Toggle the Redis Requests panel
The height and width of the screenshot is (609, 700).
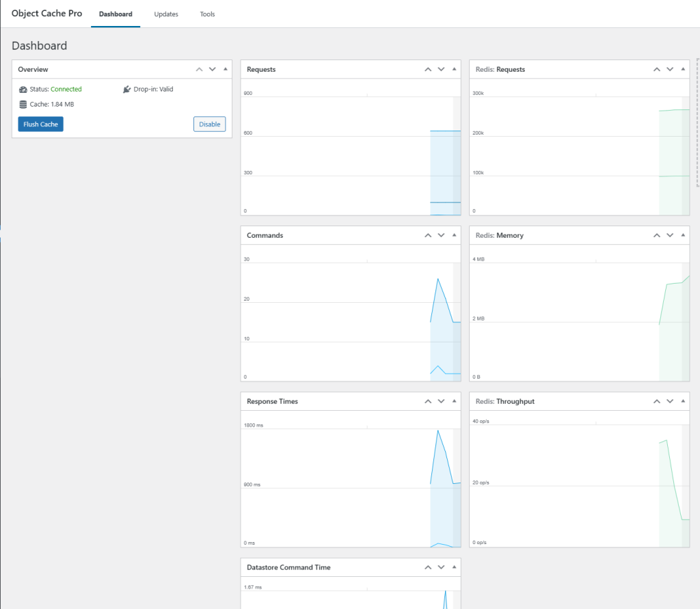(683, 69)
